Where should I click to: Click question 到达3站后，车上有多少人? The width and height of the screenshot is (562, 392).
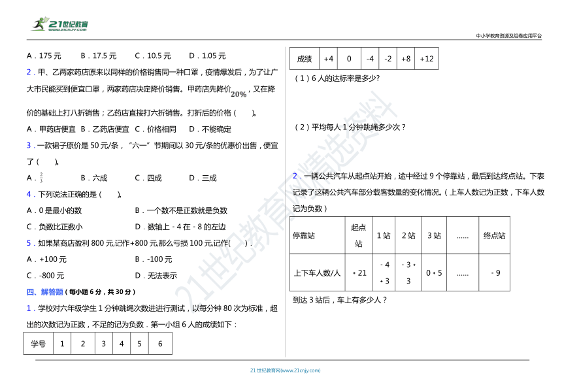(x=340, y=301)
